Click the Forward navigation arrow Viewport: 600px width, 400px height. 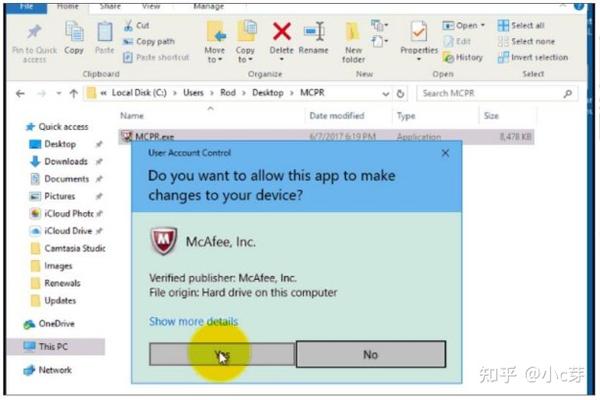41,93
